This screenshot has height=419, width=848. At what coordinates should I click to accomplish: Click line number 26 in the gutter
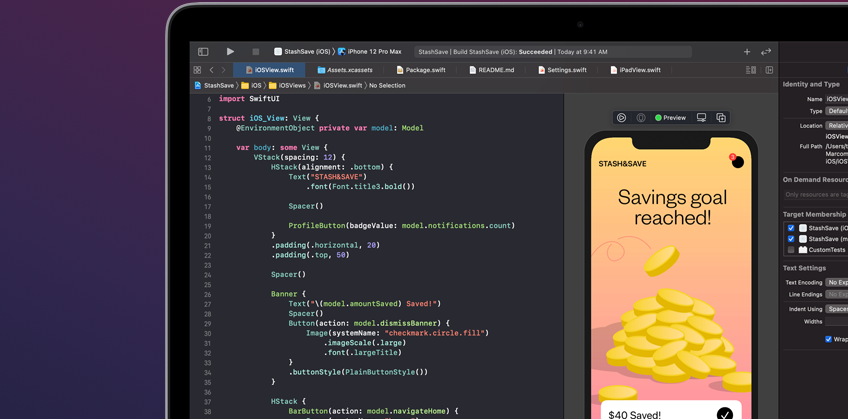coord(207,294)
